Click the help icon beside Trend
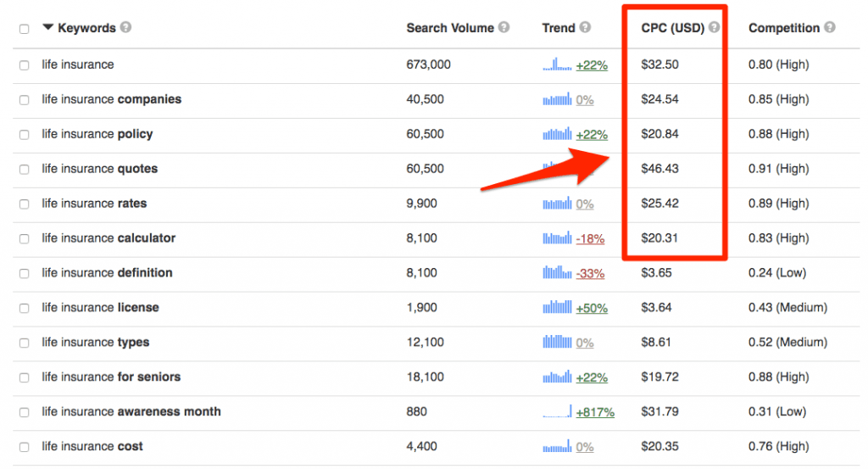The image size is (868, 469). [x=585, y=27]
